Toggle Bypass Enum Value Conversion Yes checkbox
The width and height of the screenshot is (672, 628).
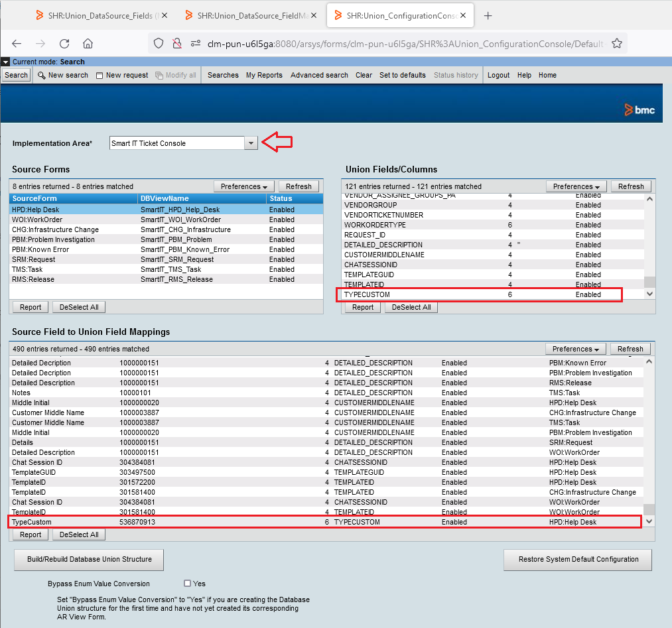coord(187,584)
